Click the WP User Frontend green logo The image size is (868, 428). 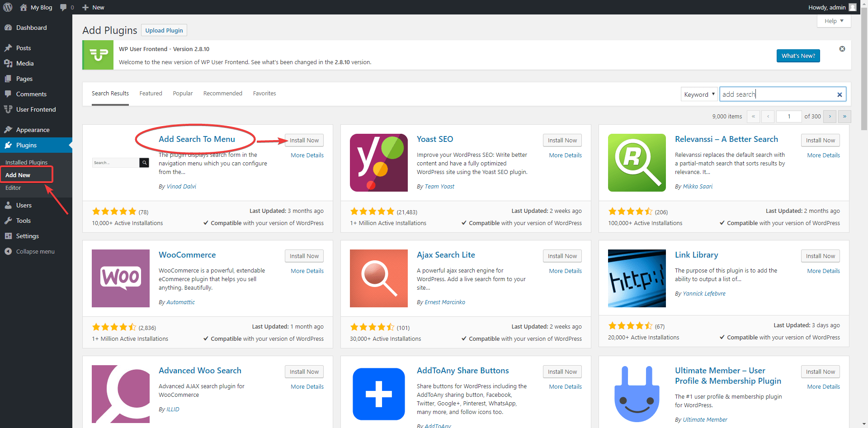coord(98,55)
